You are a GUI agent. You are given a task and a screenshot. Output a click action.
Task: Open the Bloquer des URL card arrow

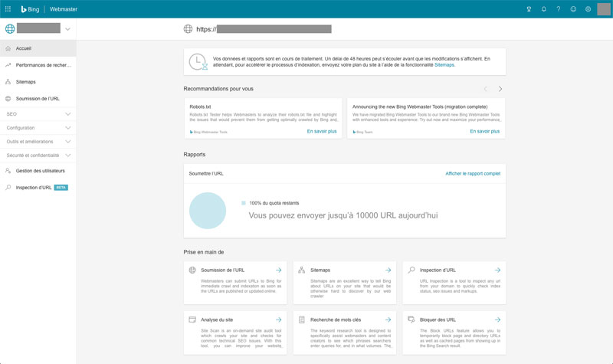click(497, 320)
